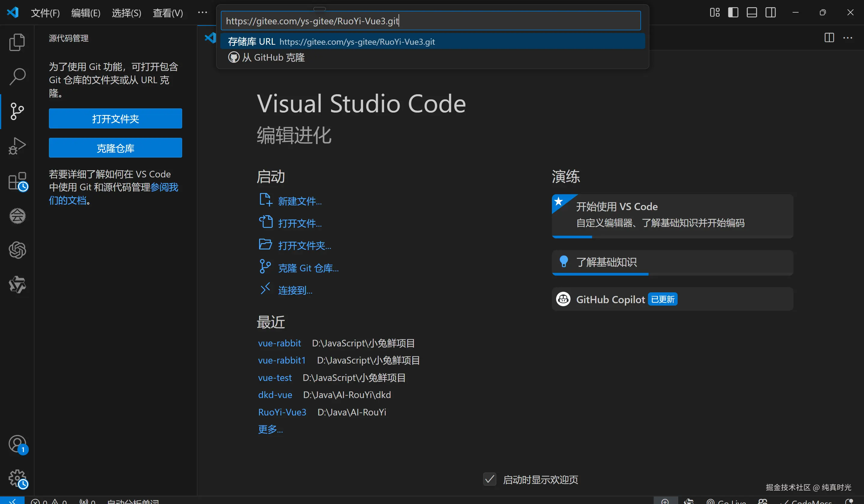Open the Explorer view in activity bar

click(x=17, y=42)
